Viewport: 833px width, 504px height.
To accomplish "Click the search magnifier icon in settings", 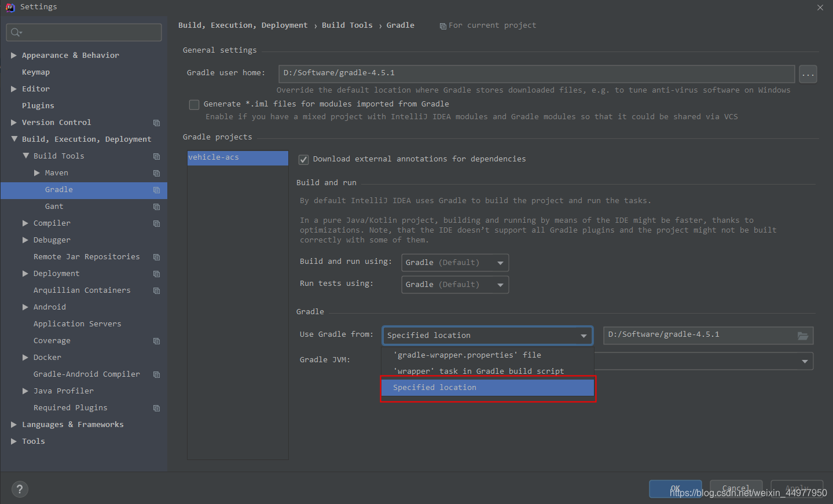I will point(16,32).
